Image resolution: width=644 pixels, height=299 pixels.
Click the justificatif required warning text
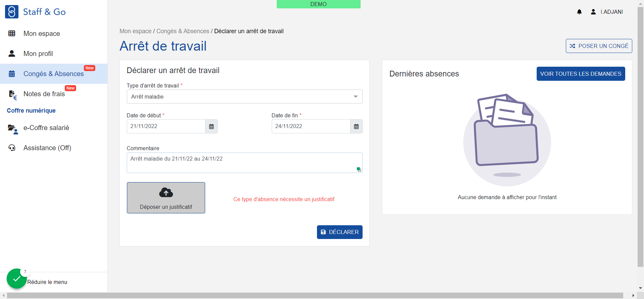(284, 199)
